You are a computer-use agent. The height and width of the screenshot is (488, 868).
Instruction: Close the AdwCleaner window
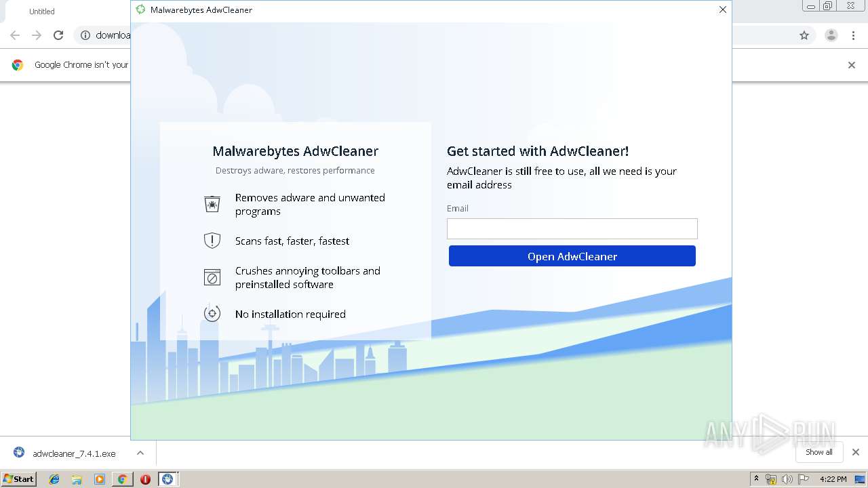click(x=722, y=9)
